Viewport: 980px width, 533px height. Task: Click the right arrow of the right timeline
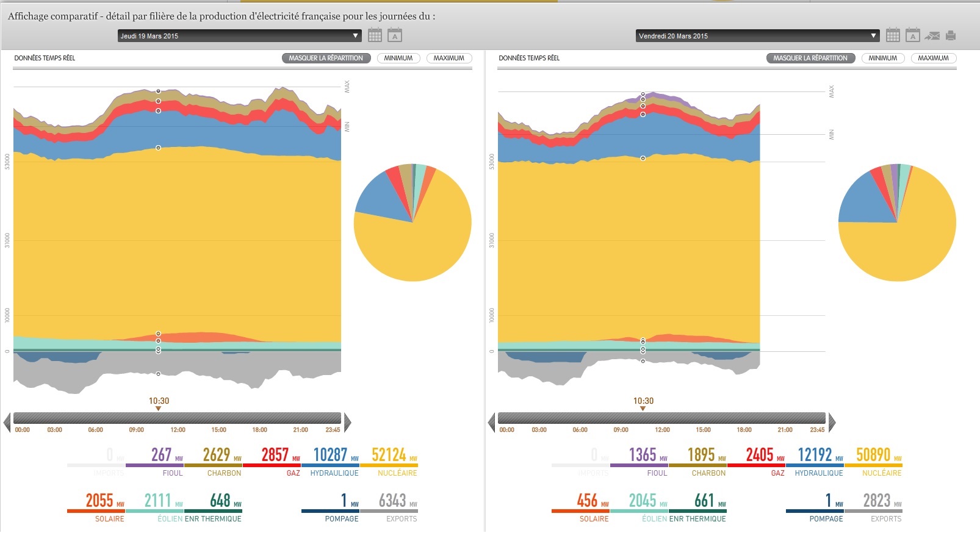831,421
